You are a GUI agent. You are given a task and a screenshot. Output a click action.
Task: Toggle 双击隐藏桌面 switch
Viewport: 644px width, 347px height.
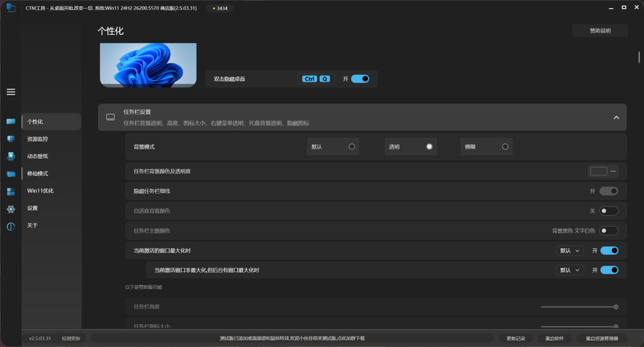[360, 79]
